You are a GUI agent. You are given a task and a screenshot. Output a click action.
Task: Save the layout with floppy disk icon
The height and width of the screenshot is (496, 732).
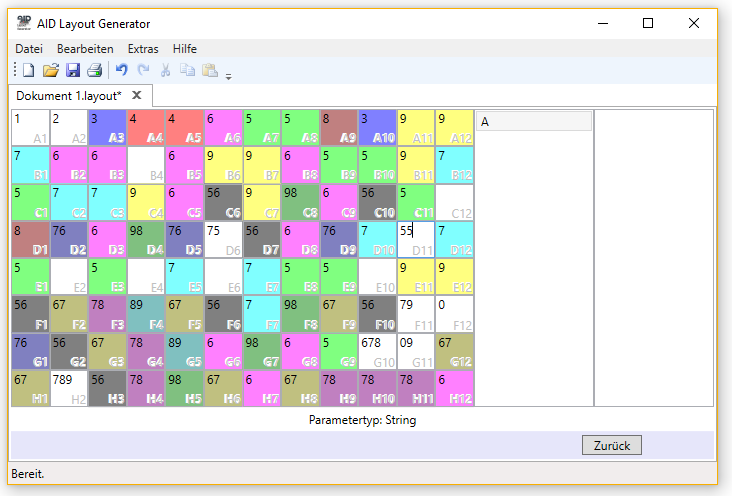tap(73, 70)
